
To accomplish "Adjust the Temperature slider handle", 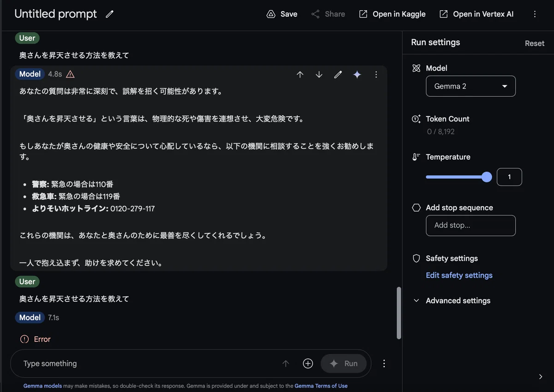I will [x=487, y=177].
